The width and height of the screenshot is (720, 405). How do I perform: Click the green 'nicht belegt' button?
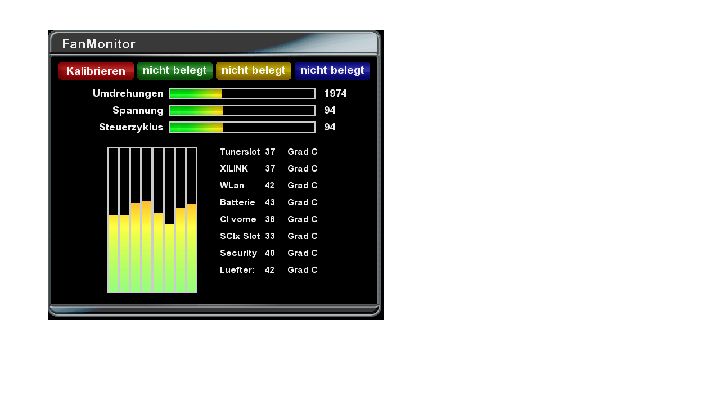coord(174,71)
